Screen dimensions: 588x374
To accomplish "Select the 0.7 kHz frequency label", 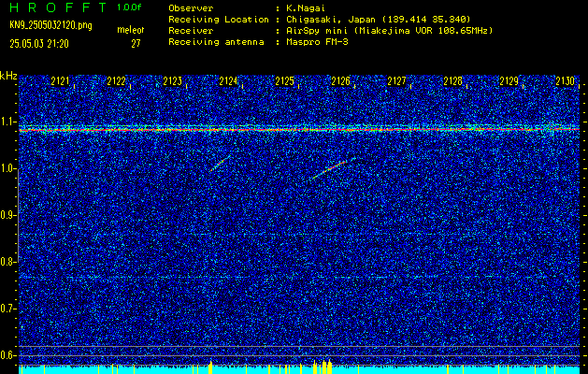I will tap(7, 309).
